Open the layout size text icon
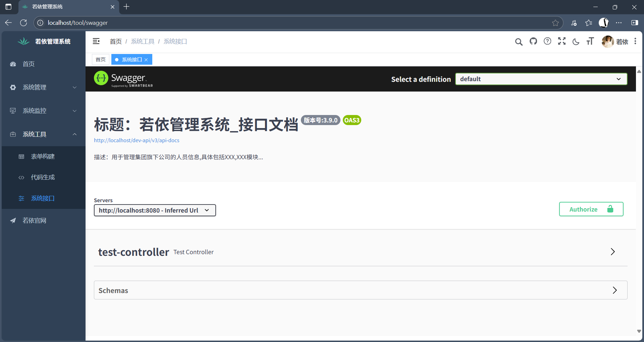This screenshot has height=342, width=644. [590, 41]
